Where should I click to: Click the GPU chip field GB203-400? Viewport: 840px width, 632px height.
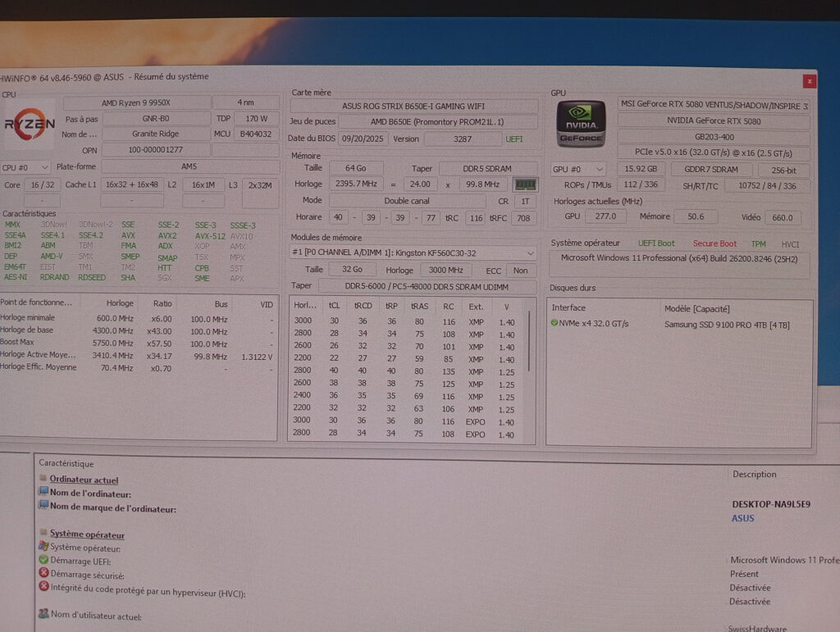(714, 137)
